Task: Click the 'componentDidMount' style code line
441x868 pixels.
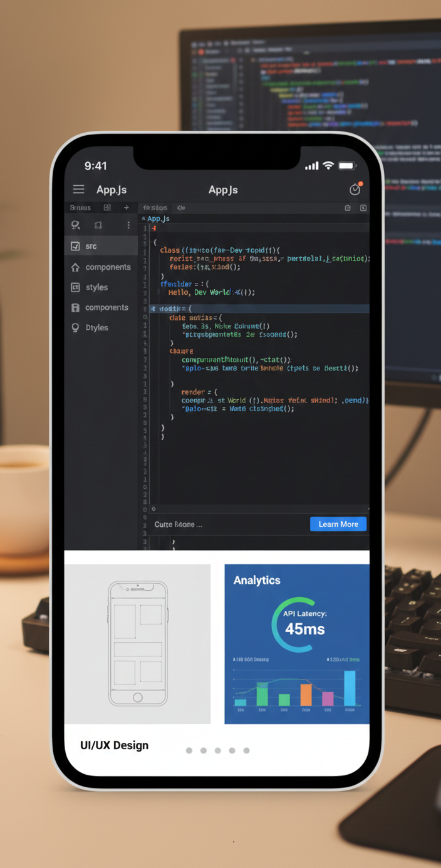Action: tap(236, 360)
